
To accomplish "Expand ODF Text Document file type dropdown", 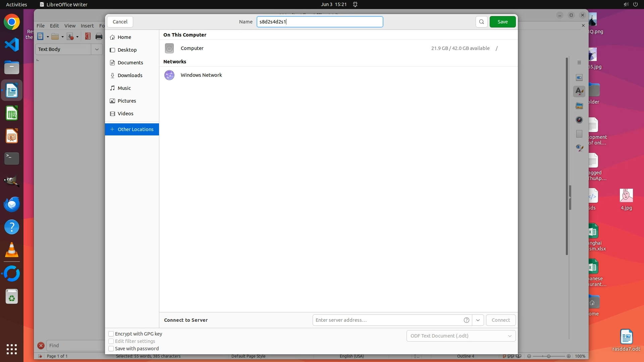I will [461, 336].
